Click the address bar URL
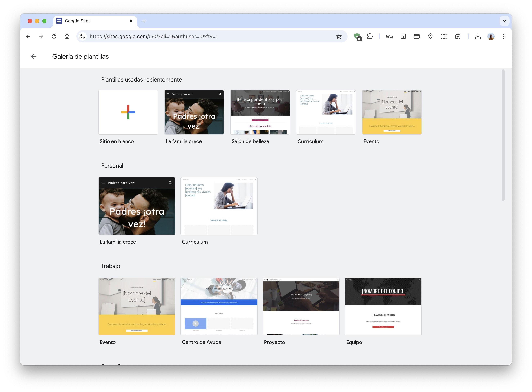532x392 pixels. click(154, 36)
